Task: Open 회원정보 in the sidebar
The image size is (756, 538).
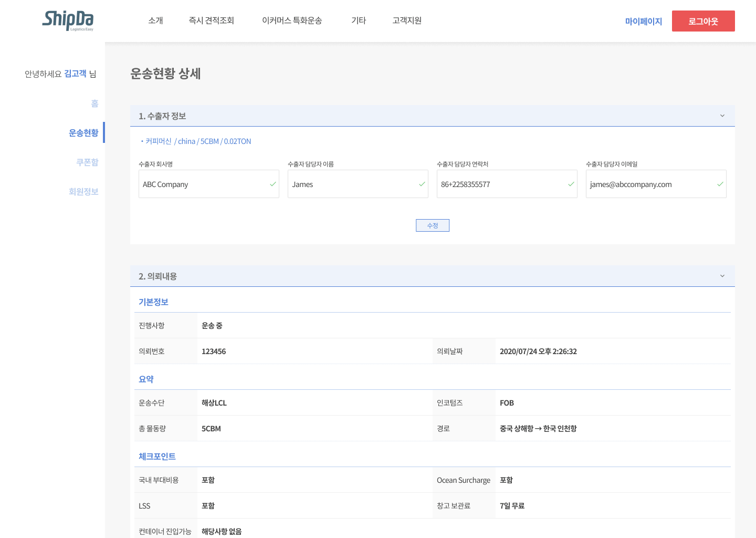Action: (x=83, y=192)
